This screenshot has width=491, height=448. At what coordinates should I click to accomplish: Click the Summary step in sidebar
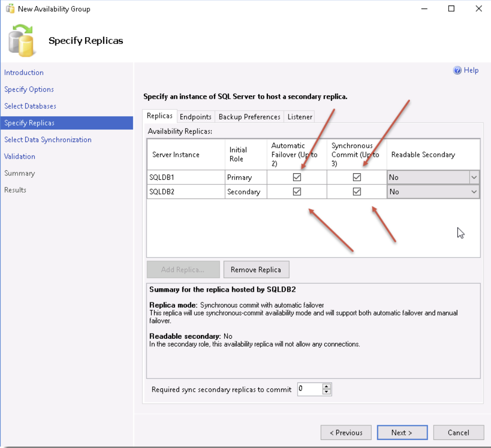click(x=20, y=173)
